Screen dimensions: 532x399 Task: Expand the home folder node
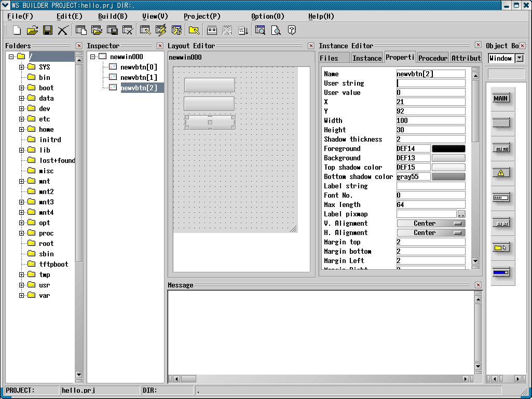(22, 129)
